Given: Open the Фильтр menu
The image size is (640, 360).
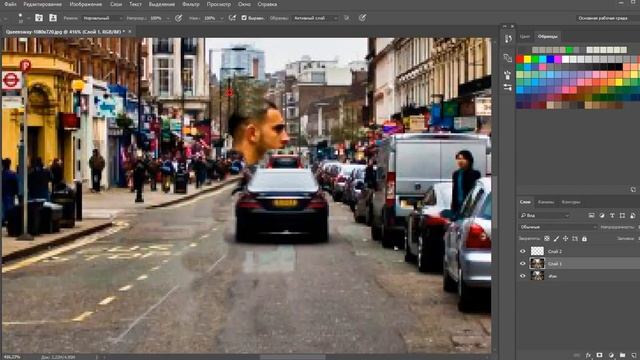Looking at the screenshot, I should [x=191, y=4].
